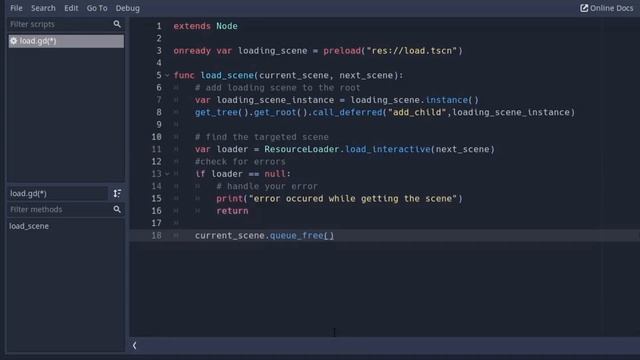Click the "add_child" string on line 8
Viewport: 640px width, 360px height.
click(x=417, y=112)
